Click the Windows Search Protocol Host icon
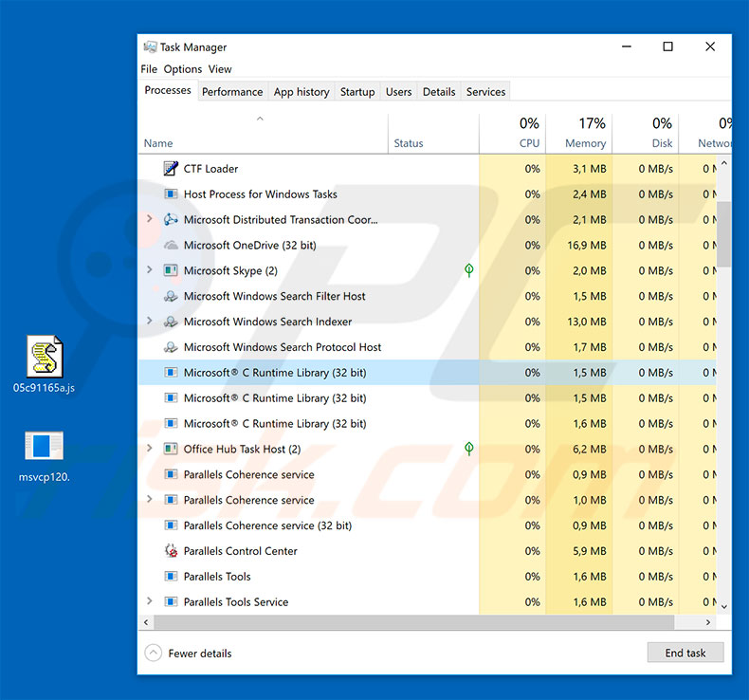 coord(171,347)
